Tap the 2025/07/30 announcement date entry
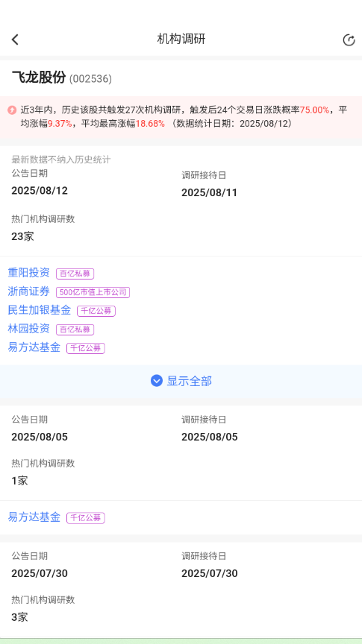362x644 pixels. pyautogui.click(x=40, y=573)
